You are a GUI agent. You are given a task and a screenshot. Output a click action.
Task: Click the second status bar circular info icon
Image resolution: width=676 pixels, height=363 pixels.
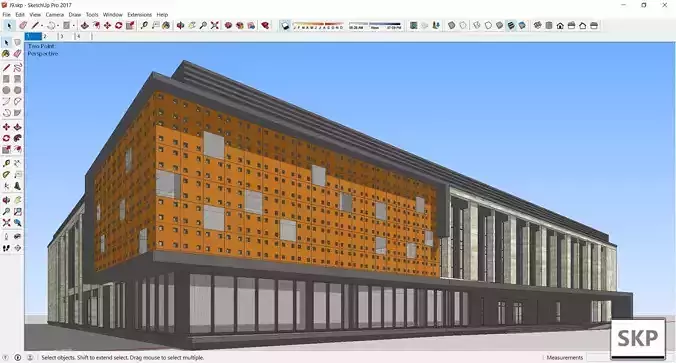(18, 357)
